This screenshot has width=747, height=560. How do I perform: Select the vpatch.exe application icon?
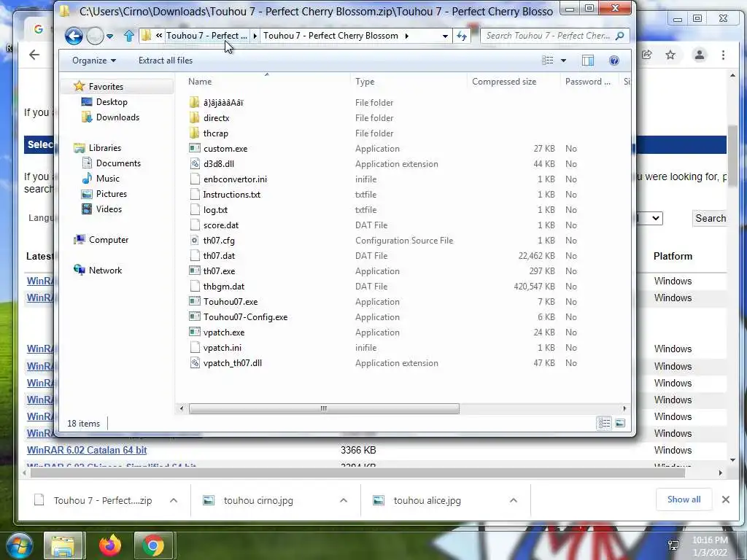tap(194, 332)
